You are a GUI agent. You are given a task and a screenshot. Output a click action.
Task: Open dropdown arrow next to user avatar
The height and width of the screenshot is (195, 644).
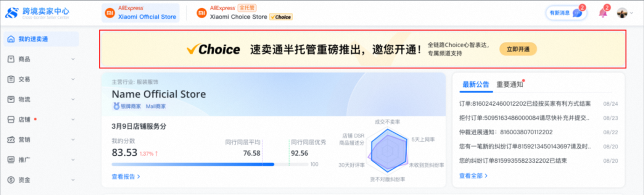631,13
